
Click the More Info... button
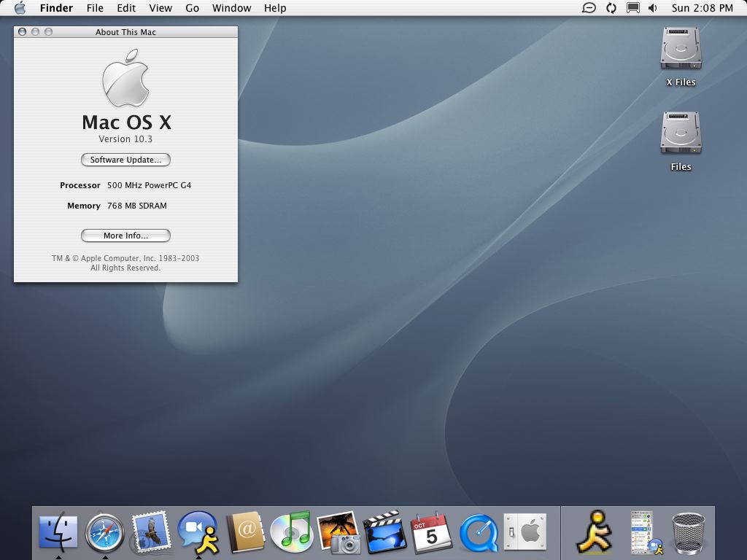[x=125, y=236]
